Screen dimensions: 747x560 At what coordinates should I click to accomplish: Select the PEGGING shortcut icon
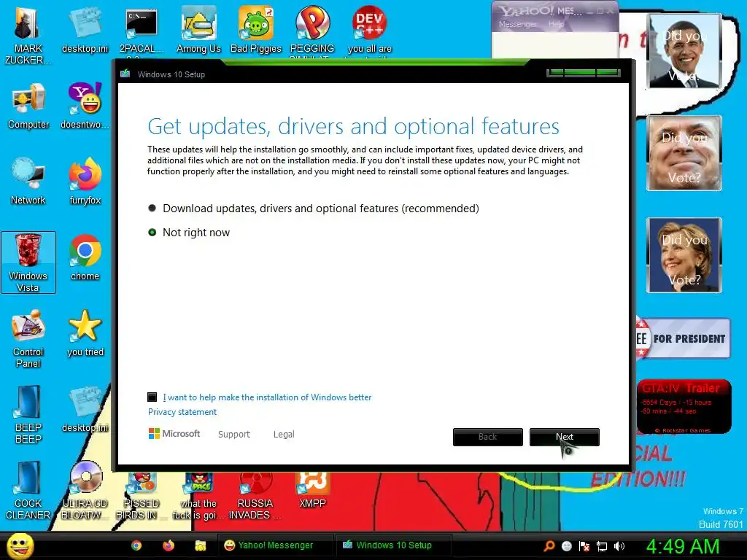tap(312, 31)
